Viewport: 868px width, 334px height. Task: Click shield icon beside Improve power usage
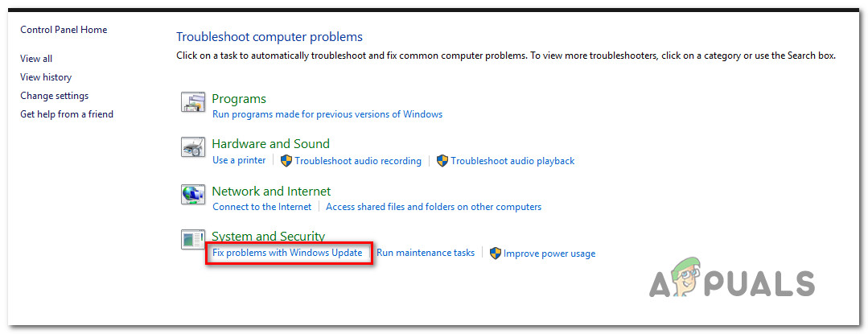[x=496, y=253]
